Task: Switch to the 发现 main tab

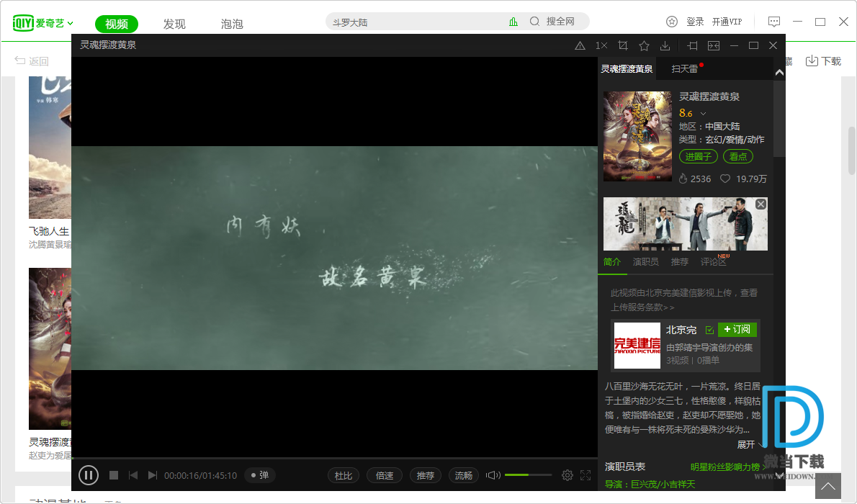Action: [174, 24]
